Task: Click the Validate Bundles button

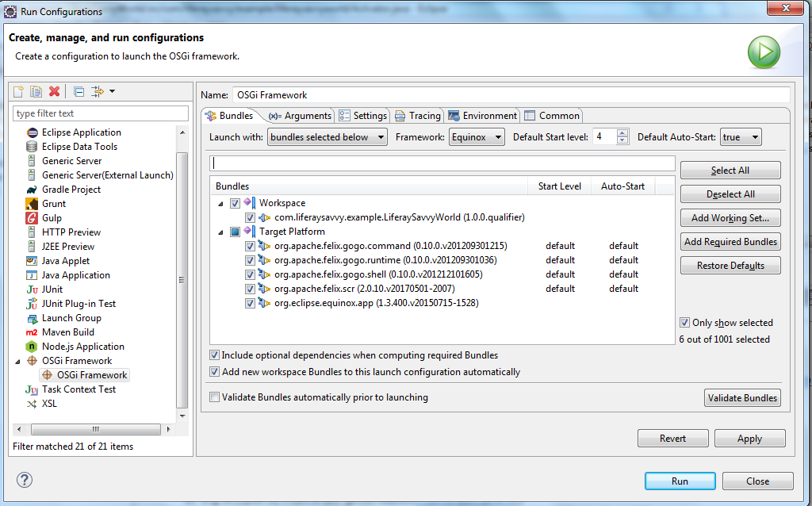Action: (x=742, y=398)
